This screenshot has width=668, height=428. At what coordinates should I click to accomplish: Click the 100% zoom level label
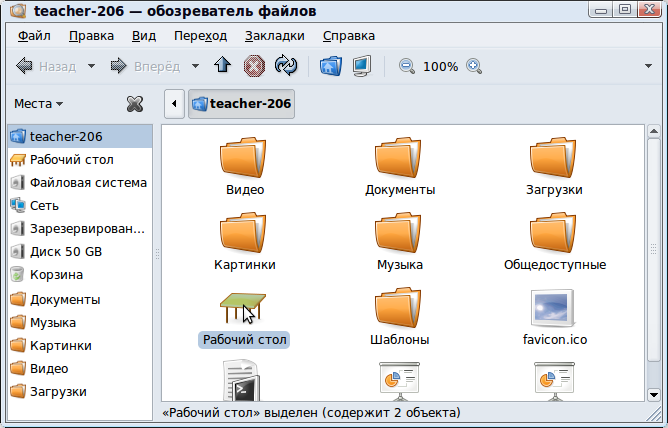[440, 67]
